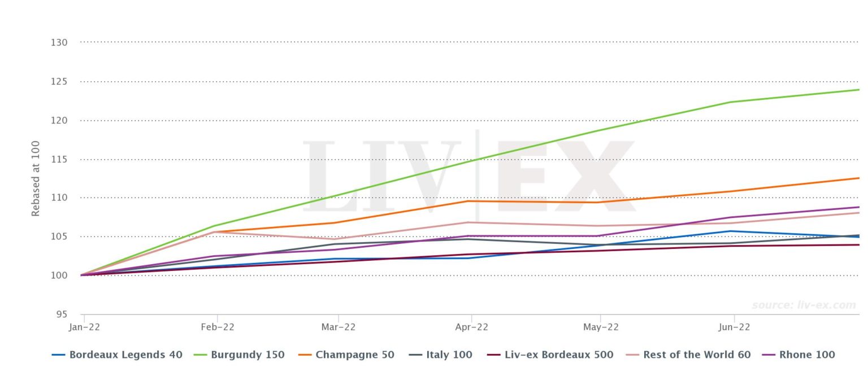Click the green Burgundy color marker
This screenshot has width=868, height=381.
(x=201, y=355)
